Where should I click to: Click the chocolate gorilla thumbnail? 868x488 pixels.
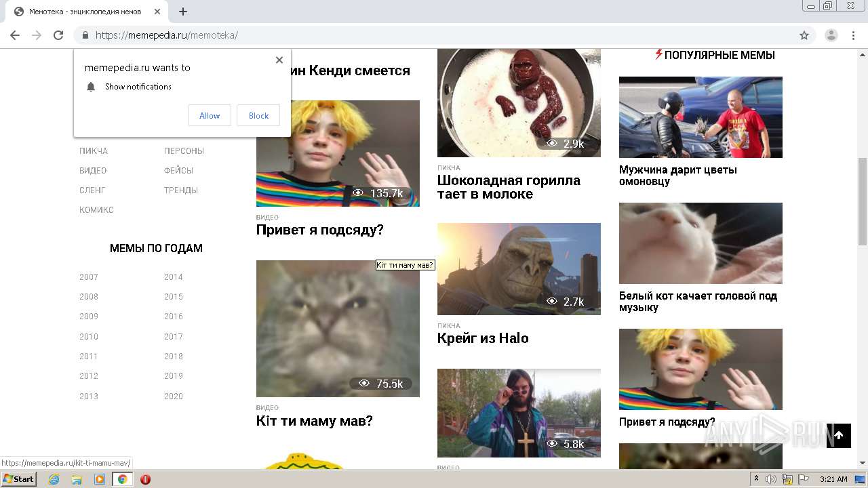pyautogui.click(x=519, y=103)
